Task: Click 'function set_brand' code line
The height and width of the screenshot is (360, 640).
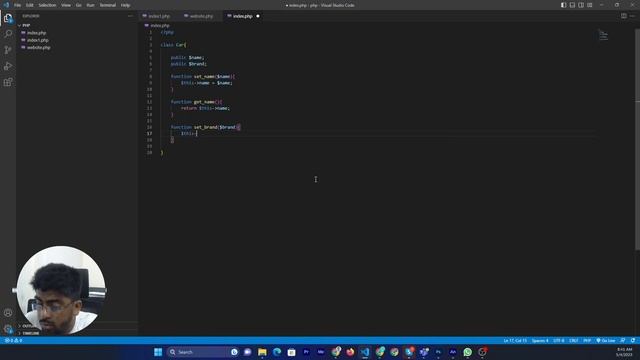Action: 206,127
